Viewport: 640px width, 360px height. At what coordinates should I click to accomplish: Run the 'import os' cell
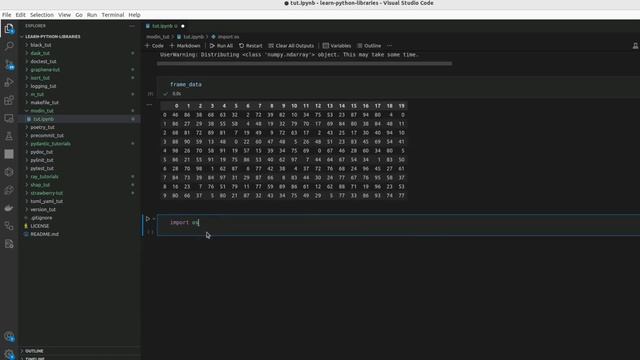148,219
